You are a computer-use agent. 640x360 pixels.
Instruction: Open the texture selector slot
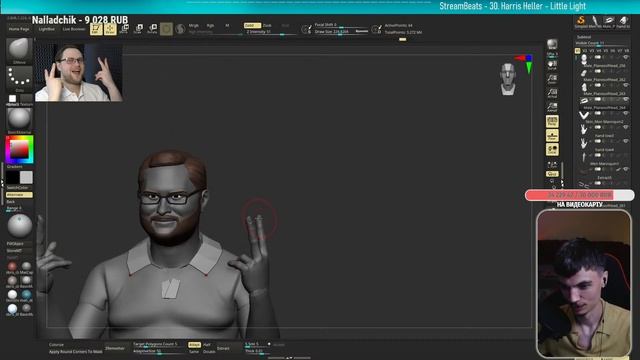click(x=26, y=98)
